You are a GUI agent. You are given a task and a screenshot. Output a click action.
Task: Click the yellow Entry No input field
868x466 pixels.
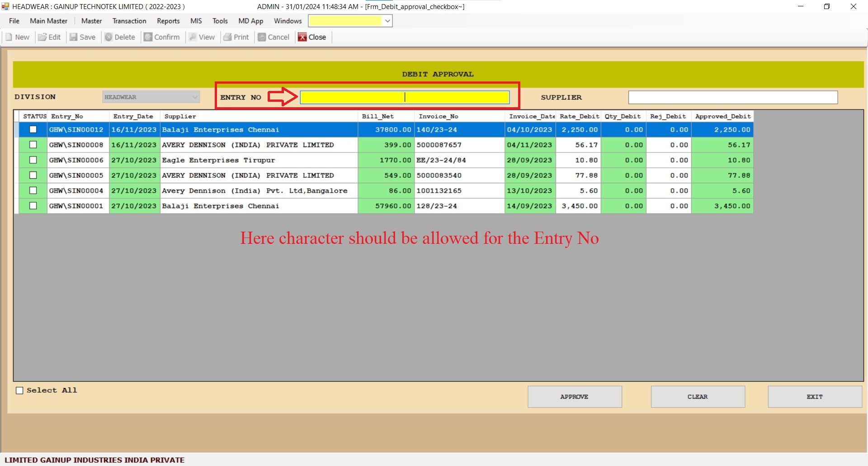coord(405,97)
